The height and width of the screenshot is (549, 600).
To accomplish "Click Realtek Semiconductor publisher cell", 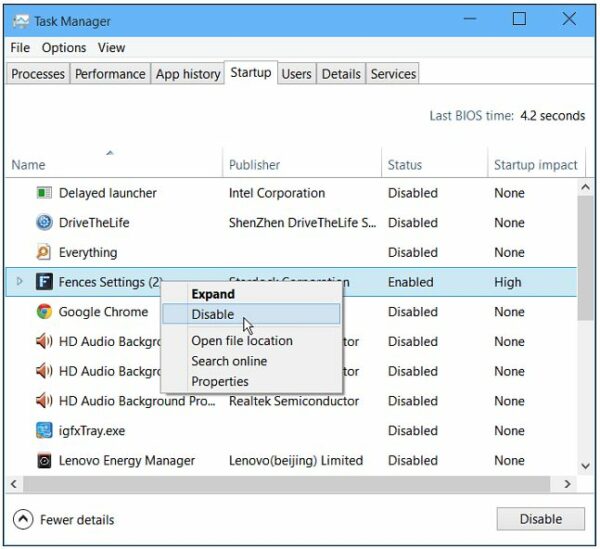I will [293, 401].
